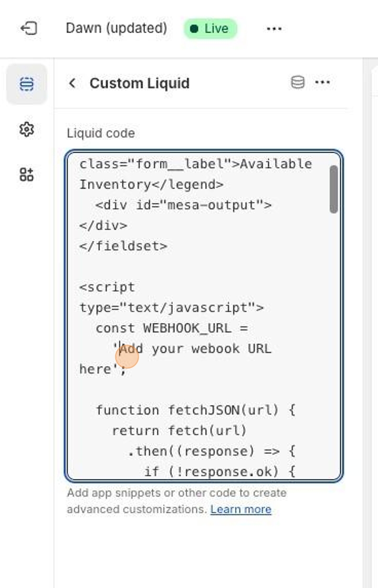Open the Sections panel icon in sidebar
Image resolution: width=378 pixels, height=588 pixels.
(27, 84)
